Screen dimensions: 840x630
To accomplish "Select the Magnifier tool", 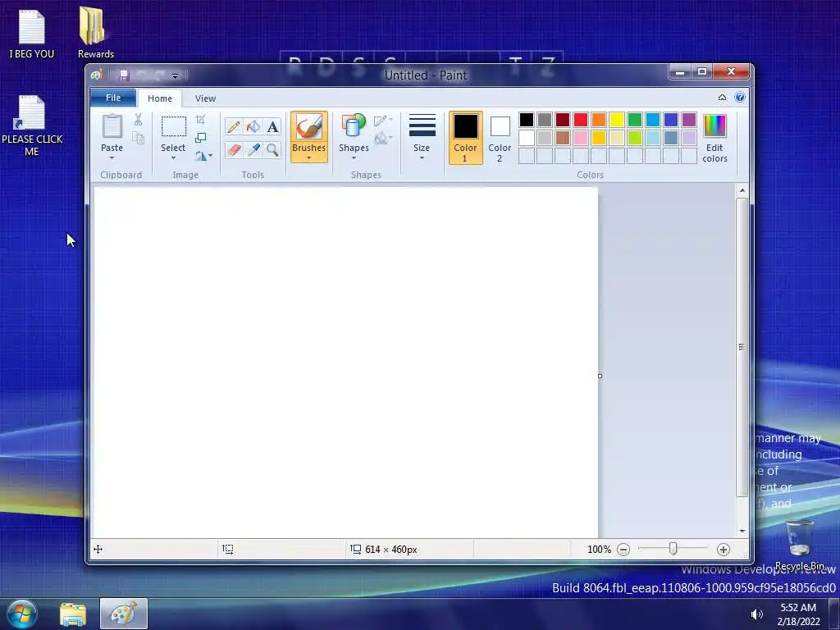I will pos(272,149).
